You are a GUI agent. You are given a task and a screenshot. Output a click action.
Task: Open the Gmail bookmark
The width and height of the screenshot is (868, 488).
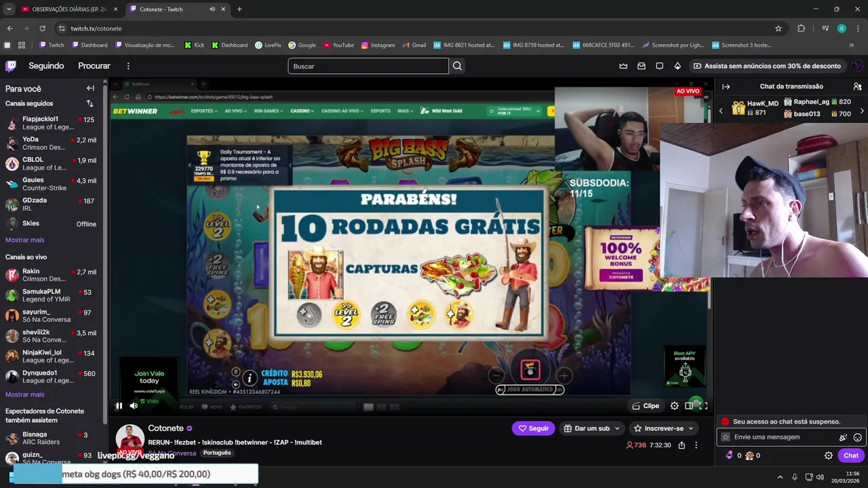click(x=413, y=45)
